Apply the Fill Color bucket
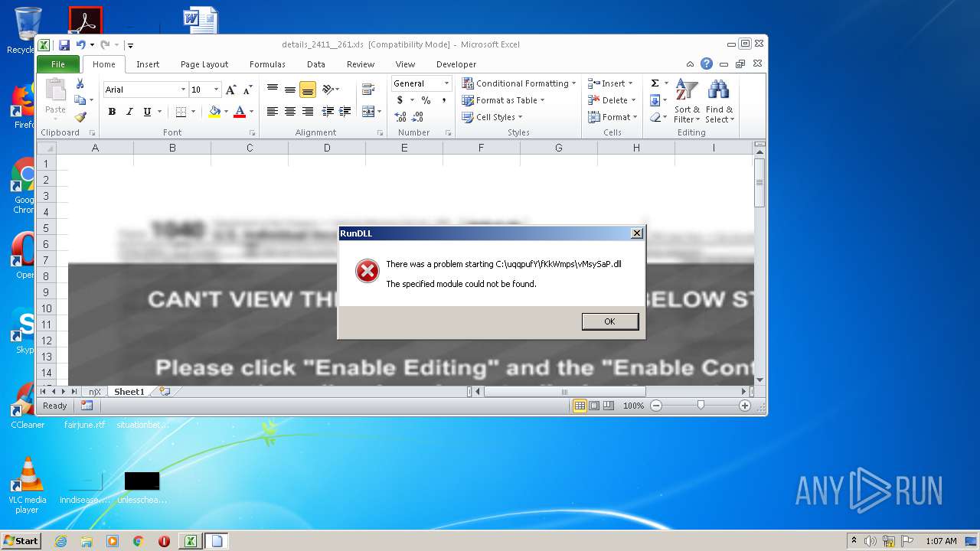 click(x=214, y=112)
